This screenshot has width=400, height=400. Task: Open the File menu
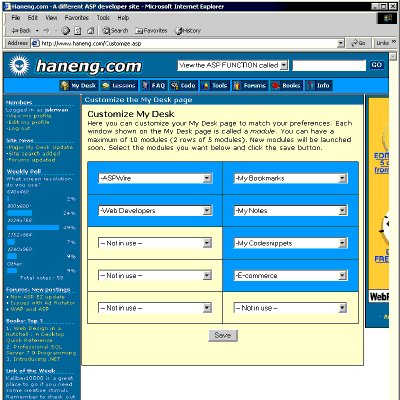click(16, 18)
